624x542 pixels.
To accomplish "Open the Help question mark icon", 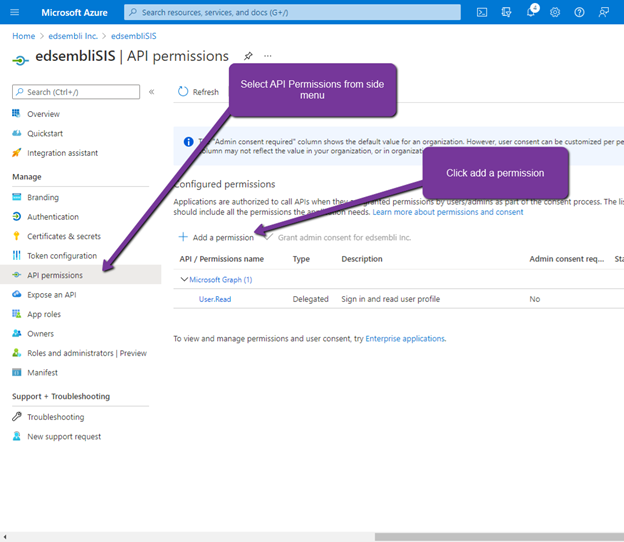I will 579,12.
